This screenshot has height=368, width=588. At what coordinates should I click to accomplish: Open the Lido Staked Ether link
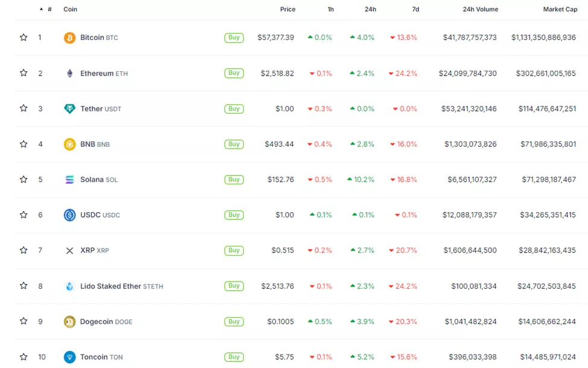[x=110, y=286]
